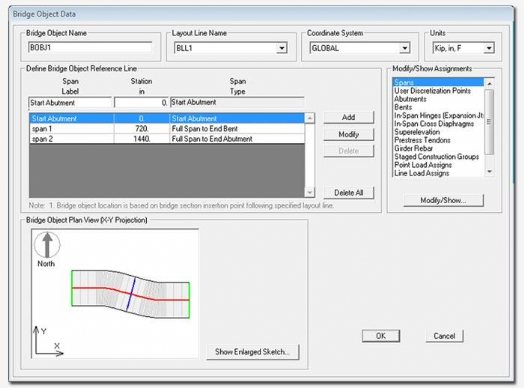Click the Bridge Object Name input field

[90, 47]
